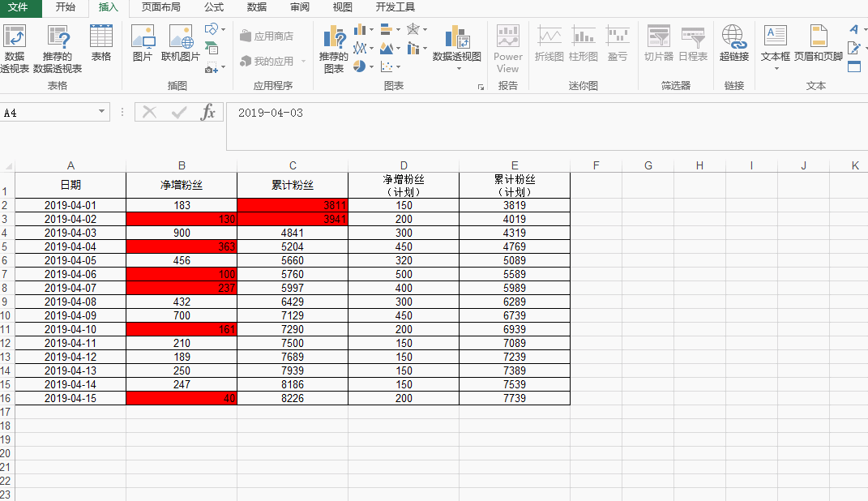Insert a picture from file (图片)
The image size is (868, 501).
(x=143, y=43)
